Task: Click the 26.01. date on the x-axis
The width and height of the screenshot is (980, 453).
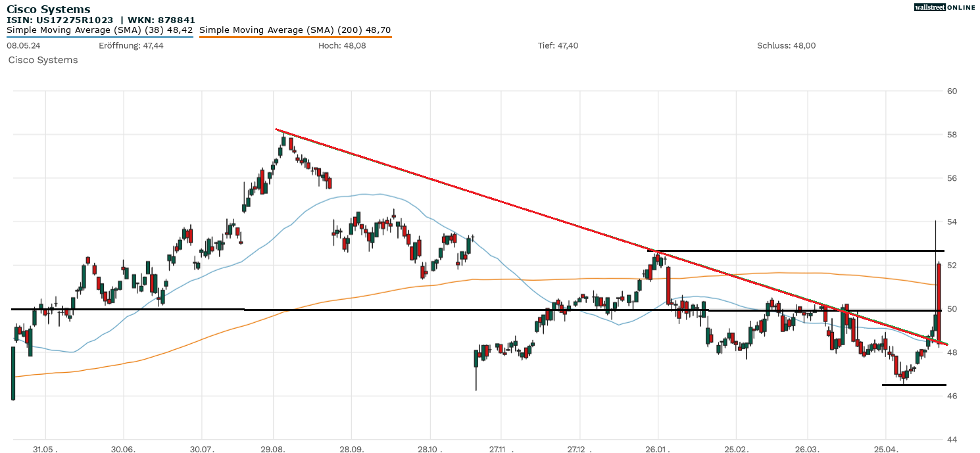Action: tap(657, 448)
